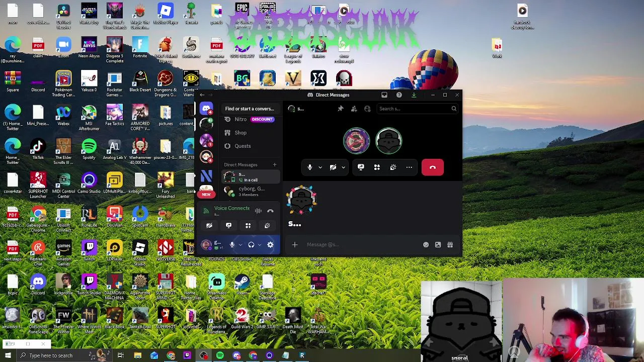Turn on camera in the call controls
644x362 pixels.
[x=333, y=167]
